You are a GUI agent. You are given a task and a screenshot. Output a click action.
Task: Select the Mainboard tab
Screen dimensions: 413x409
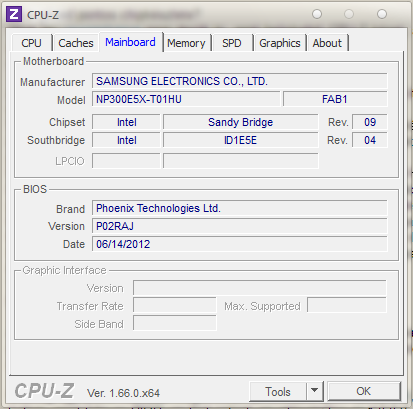click(130, 42)
